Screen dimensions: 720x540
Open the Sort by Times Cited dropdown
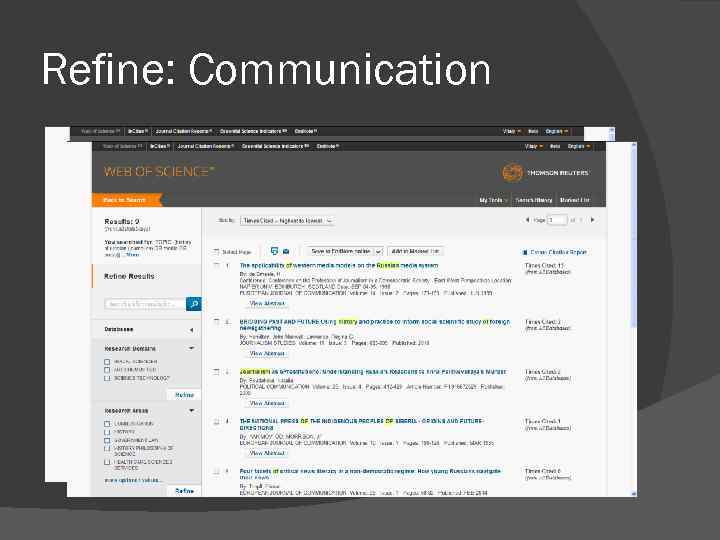pyautogui.click(x=287, y=221)
